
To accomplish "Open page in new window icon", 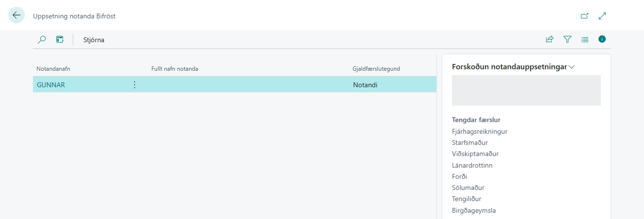I will point(585,16).
